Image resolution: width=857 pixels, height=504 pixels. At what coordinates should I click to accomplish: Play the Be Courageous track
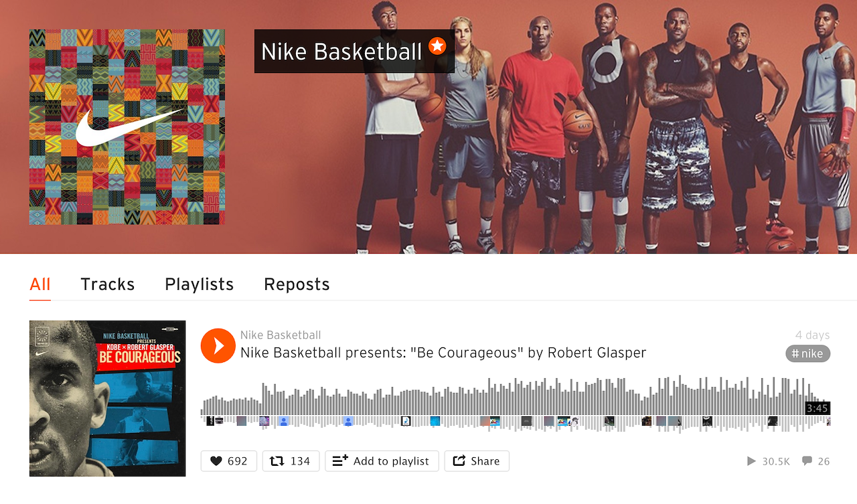pos(218,345)
